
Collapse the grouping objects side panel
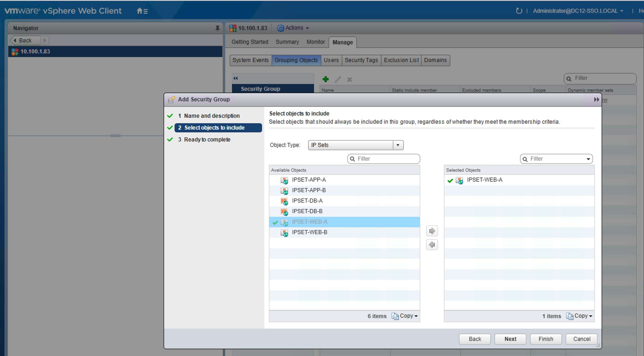(235, 78)
